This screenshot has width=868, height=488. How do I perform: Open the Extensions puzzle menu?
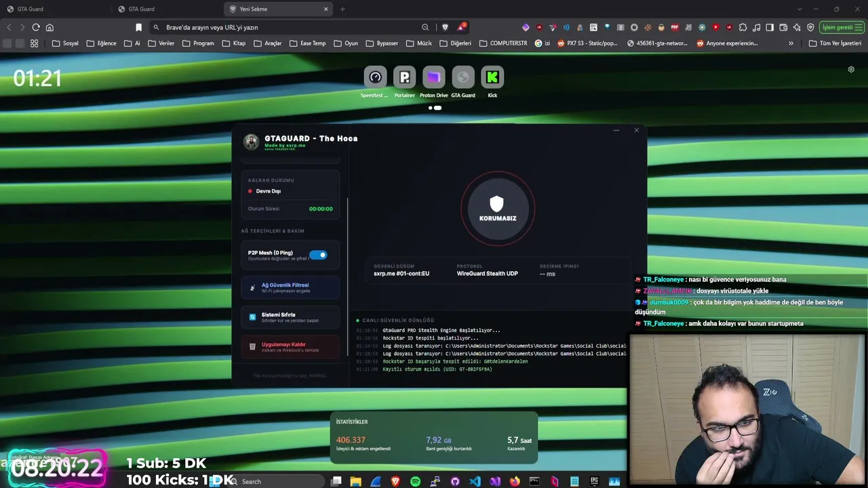pos(743,27)
